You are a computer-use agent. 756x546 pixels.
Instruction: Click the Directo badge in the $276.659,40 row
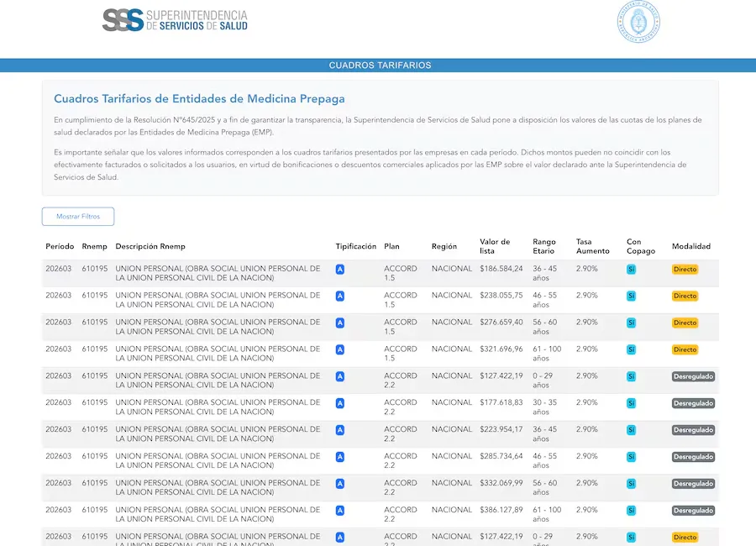[x=685, y=323]
